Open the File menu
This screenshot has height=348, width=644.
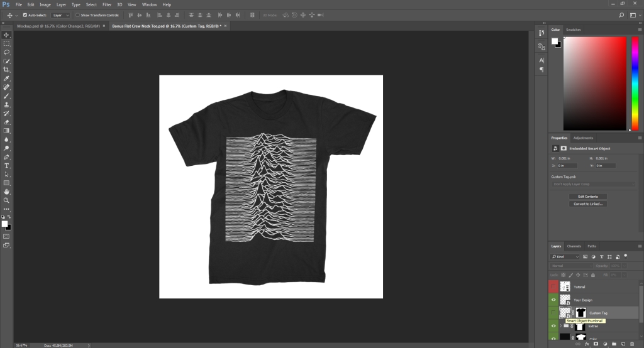(x=18, y=4)
